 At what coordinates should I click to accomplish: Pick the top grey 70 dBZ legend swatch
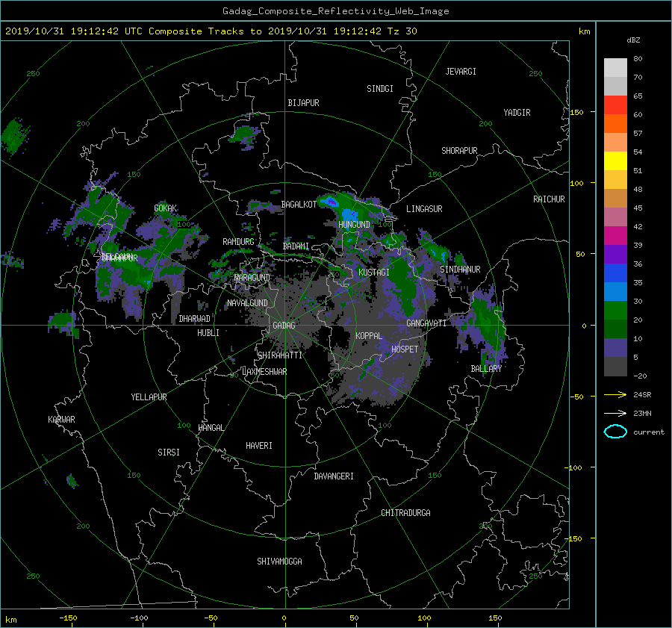615,68
